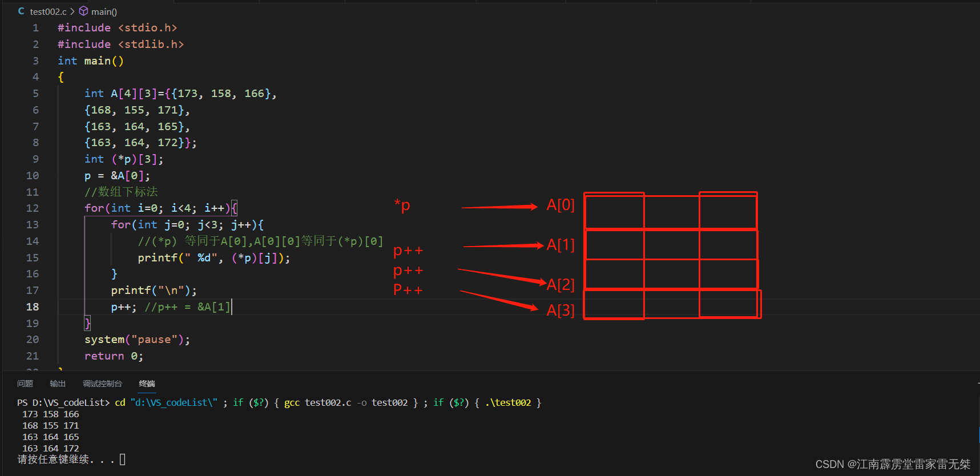Place cursor on '#include <stdlib.h>' line
Image resolution: width=980 pixels, height=476 pixels.
(120, 45)
